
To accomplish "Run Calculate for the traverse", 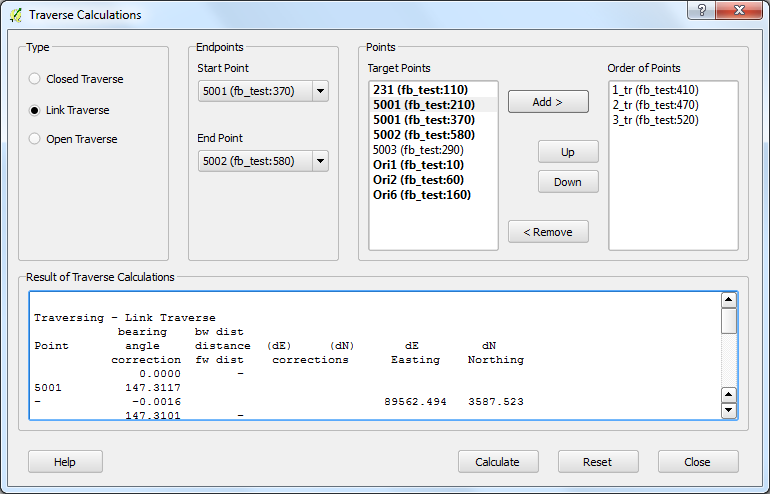I will pos(498,462).
